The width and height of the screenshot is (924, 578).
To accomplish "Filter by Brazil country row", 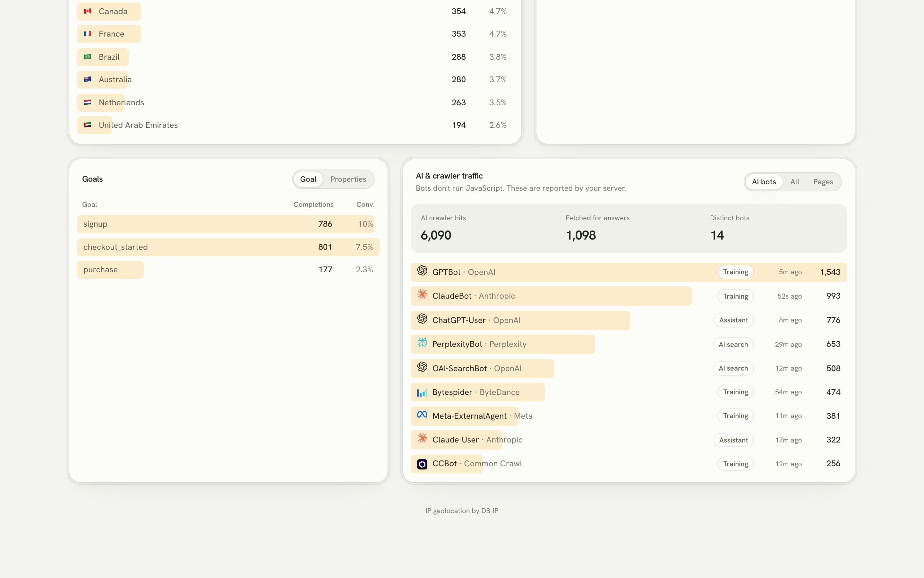I will (295, 57).
